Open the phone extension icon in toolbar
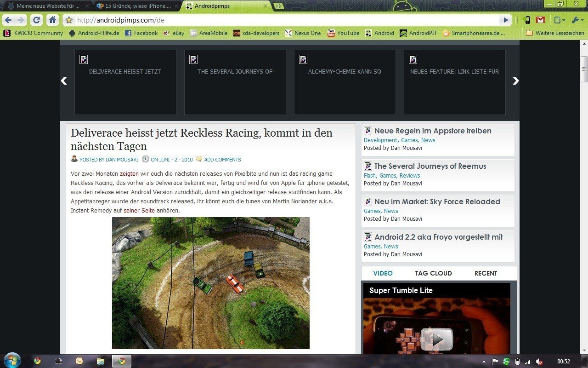This screenshot has height=368, width=588. [527, 20]
